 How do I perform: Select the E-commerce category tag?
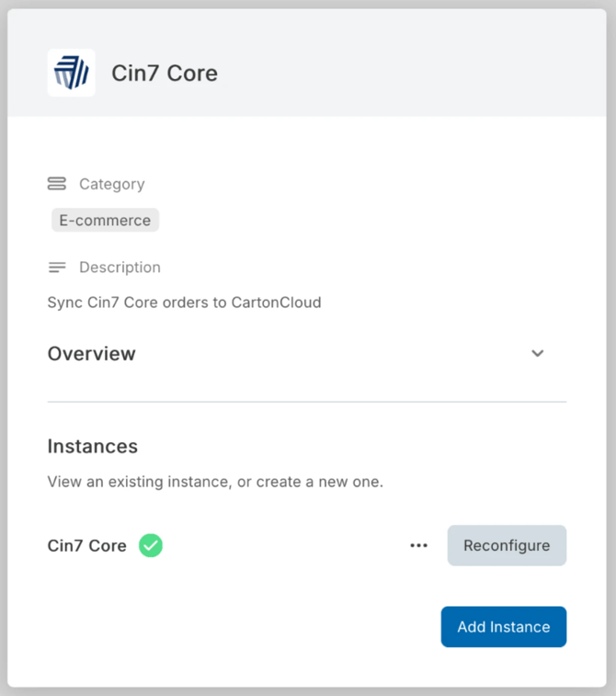[x=105, y=221]
